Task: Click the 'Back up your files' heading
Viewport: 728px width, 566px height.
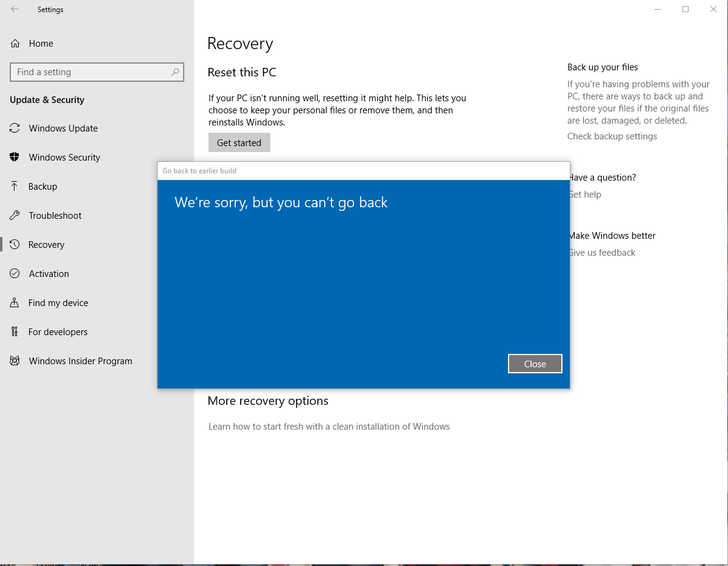Action: 603,67
